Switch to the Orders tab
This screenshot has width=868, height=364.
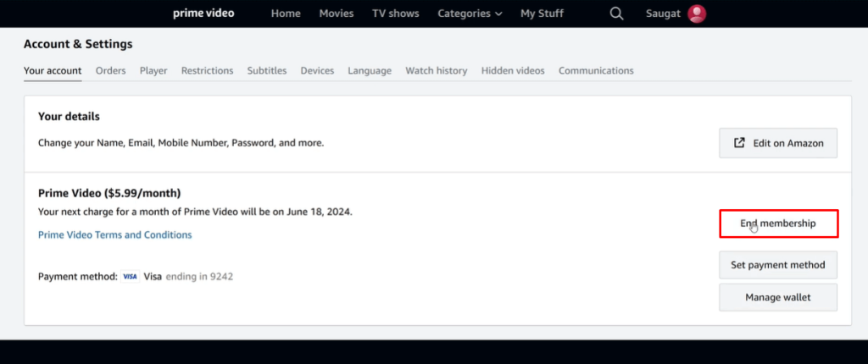[x=110, y=71]
